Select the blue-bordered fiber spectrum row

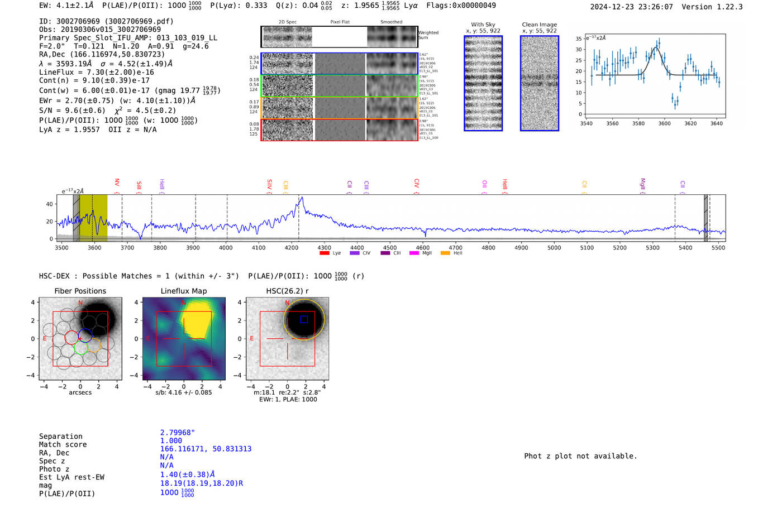coord(339,64)
